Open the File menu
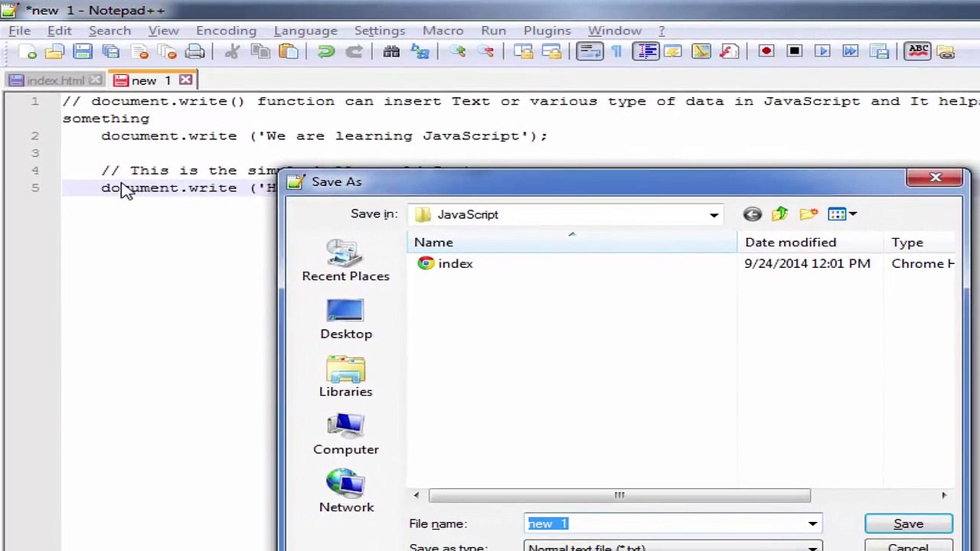The height and width of the screenshot is (551, 980). click(20, 31)
